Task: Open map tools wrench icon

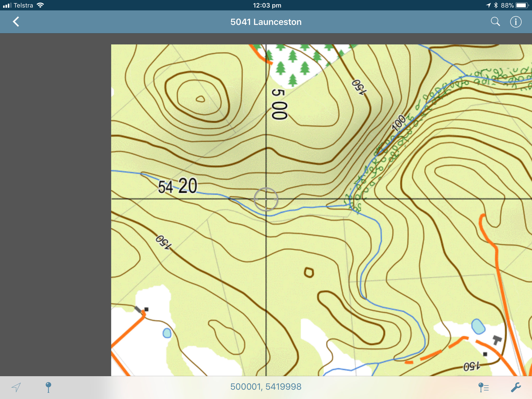Action: pos(516,387)
